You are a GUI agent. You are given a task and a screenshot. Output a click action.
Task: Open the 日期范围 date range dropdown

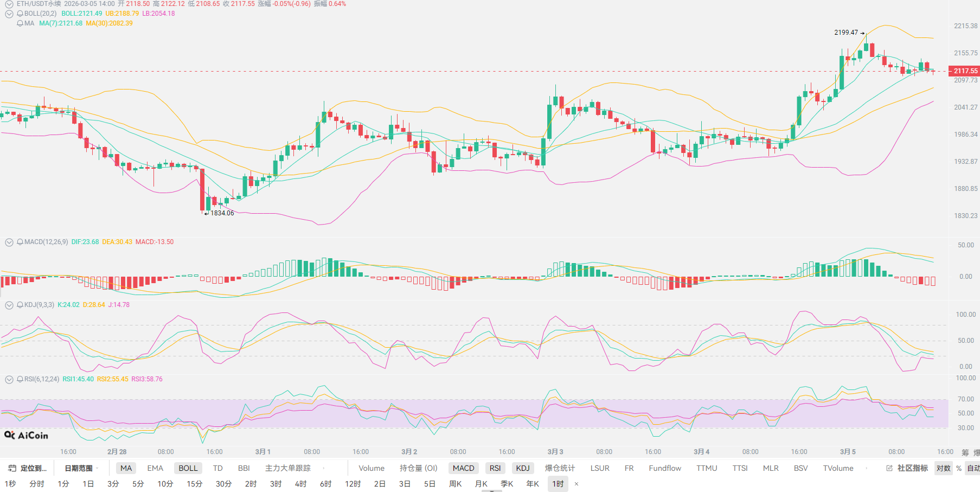(x=81, y=468)
